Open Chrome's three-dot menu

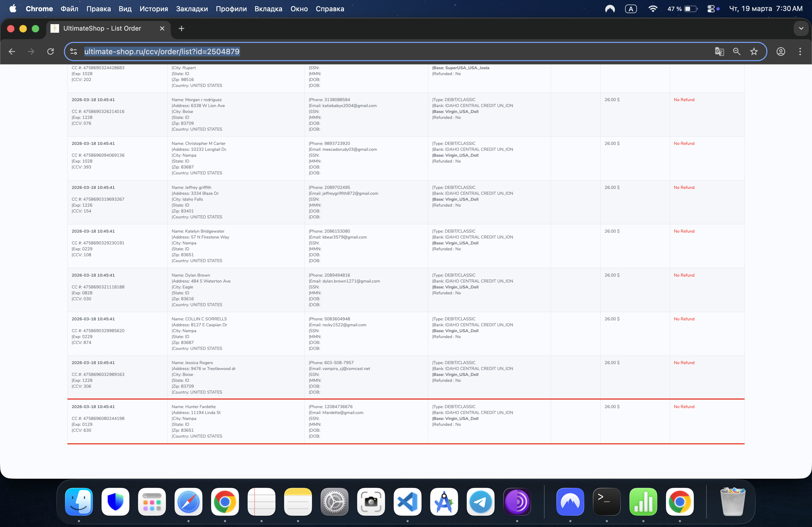[x=800, y=52]
